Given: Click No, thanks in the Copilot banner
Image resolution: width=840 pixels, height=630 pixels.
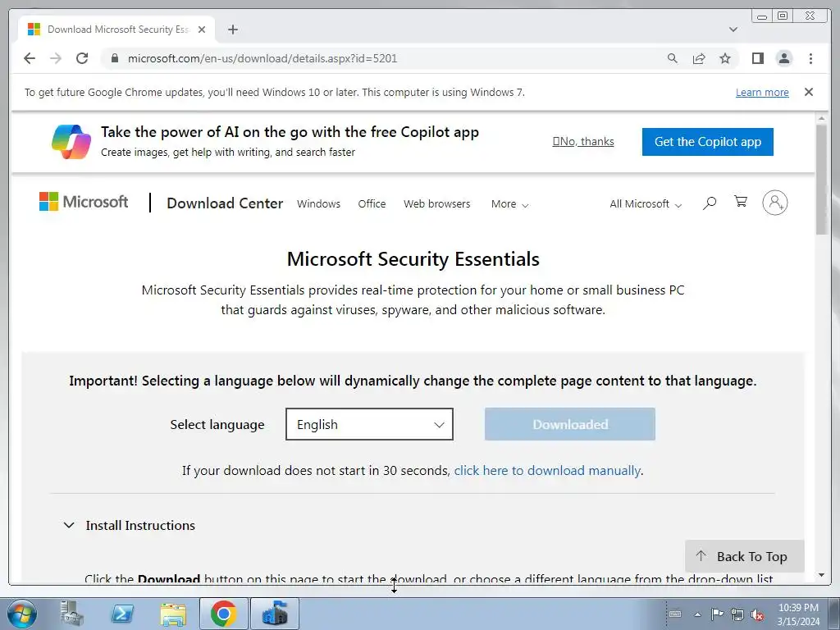Looking at the screenshot, I should click(x=583, y=141).
